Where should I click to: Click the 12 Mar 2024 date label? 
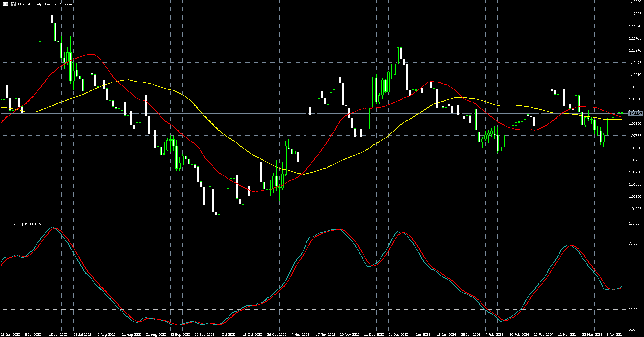[568, 335]
